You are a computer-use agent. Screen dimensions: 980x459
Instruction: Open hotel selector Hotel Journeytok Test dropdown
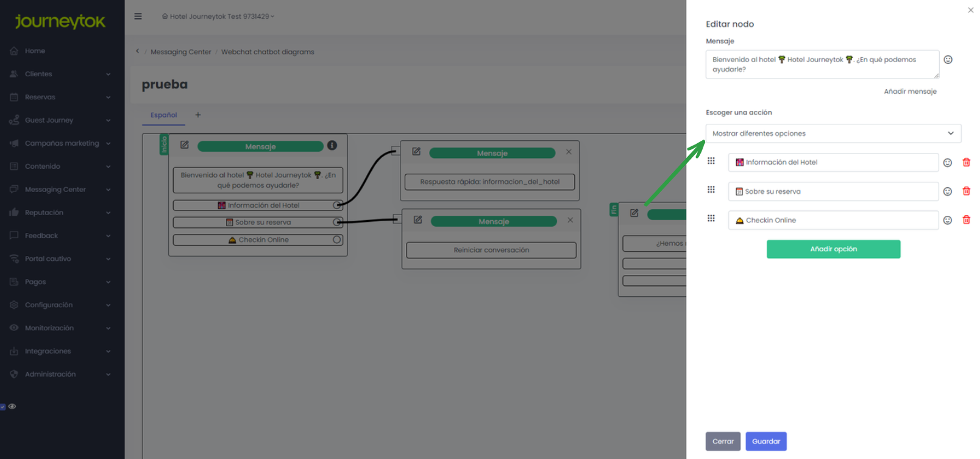point(218,16)
